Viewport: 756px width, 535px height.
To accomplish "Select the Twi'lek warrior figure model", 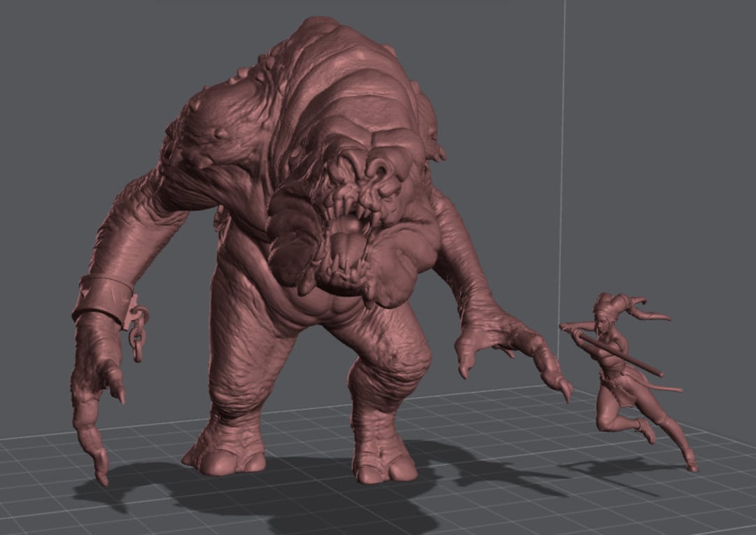I will coord(623,364).
